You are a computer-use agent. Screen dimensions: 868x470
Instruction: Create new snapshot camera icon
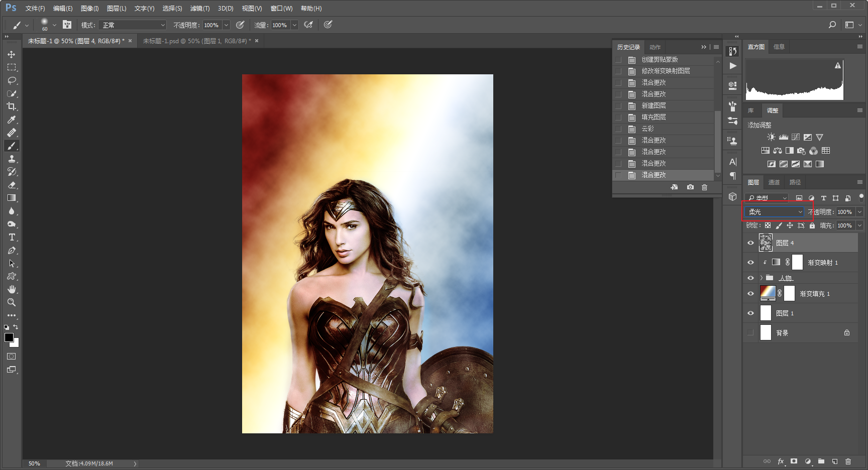[x=691, y=187]
